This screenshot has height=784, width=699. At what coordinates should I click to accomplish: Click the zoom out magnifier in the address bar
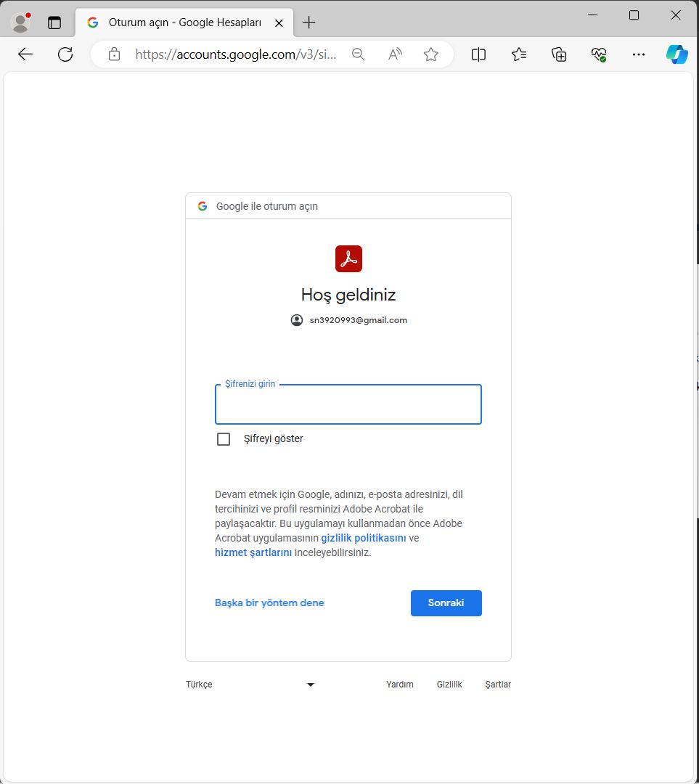tap(358, 54)
